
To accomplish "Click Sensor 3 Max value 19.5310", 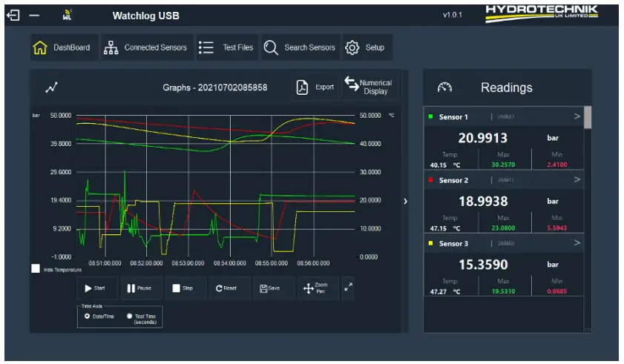I will click(x=503, y=291).
